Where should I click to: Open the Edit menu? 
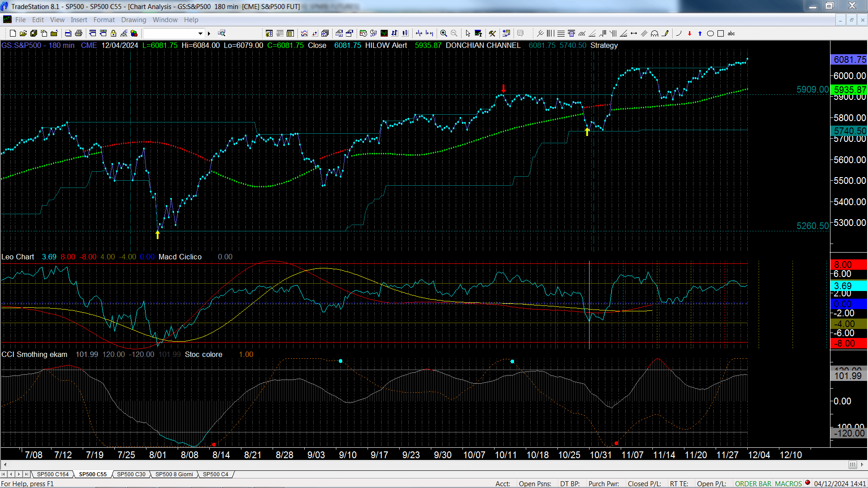[38, 20]
